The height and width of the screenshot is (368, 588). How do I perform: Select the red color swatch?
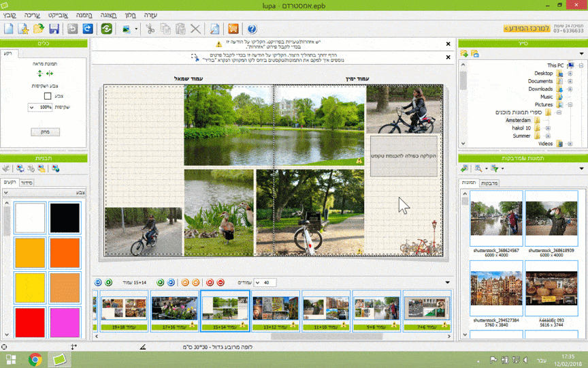[29, 322]
